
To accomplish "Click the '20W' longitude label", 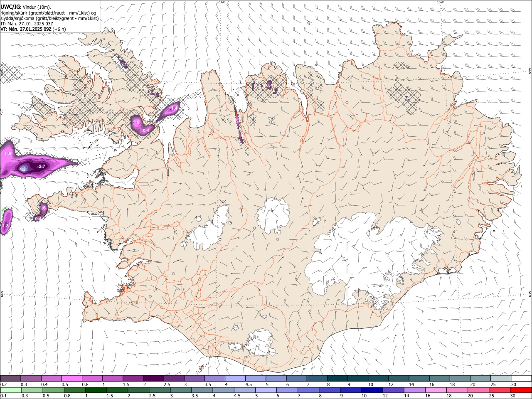I will click(221, 2).
